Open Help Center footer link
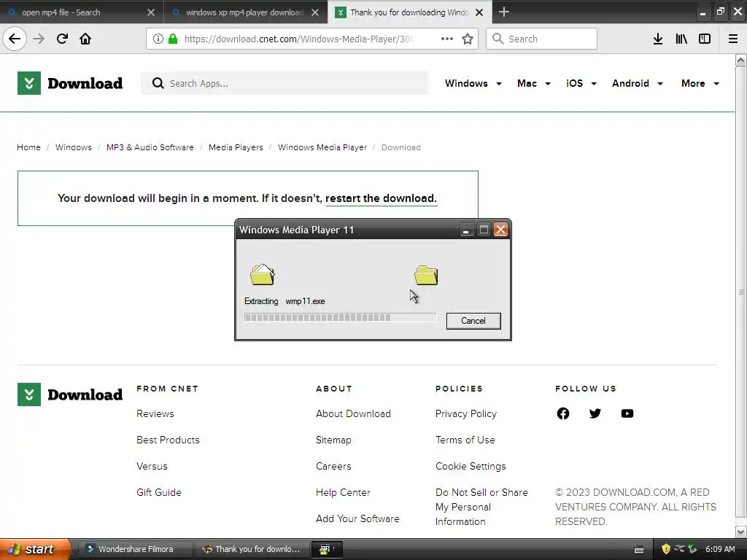 (x=343, y=492)
